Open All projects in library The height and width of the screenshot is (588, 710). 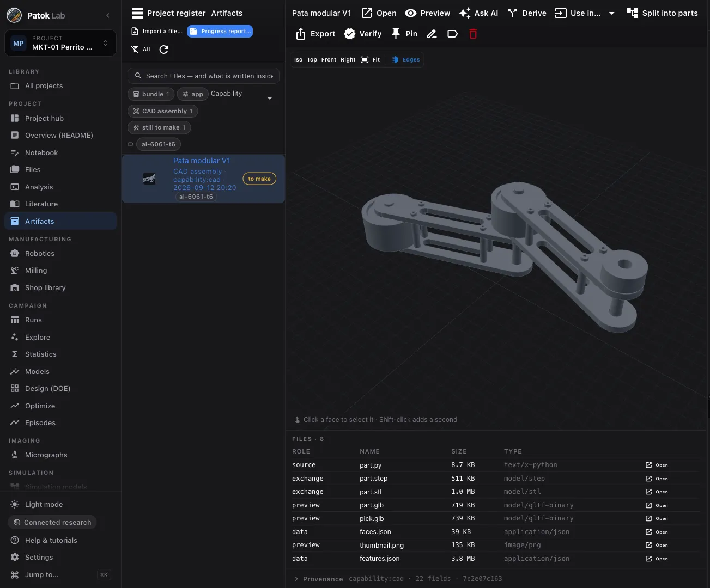(60, 86)
